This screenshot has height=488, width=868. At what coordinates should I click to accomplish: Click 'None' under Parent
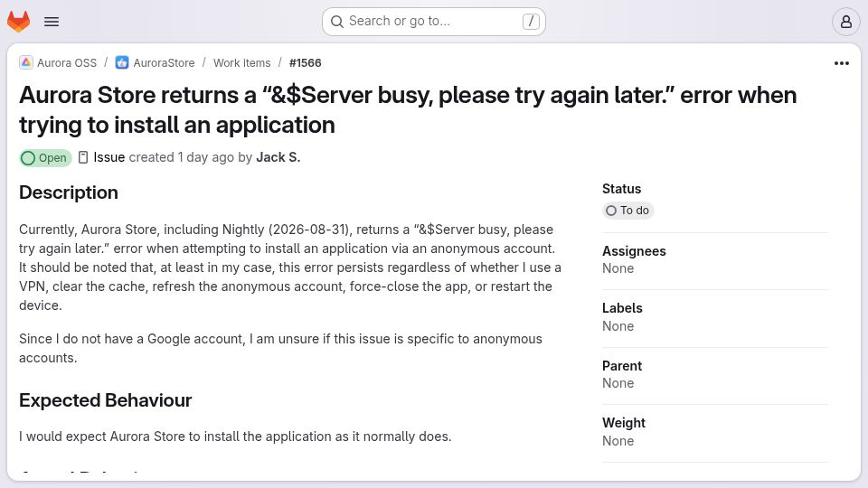point(618,383)
